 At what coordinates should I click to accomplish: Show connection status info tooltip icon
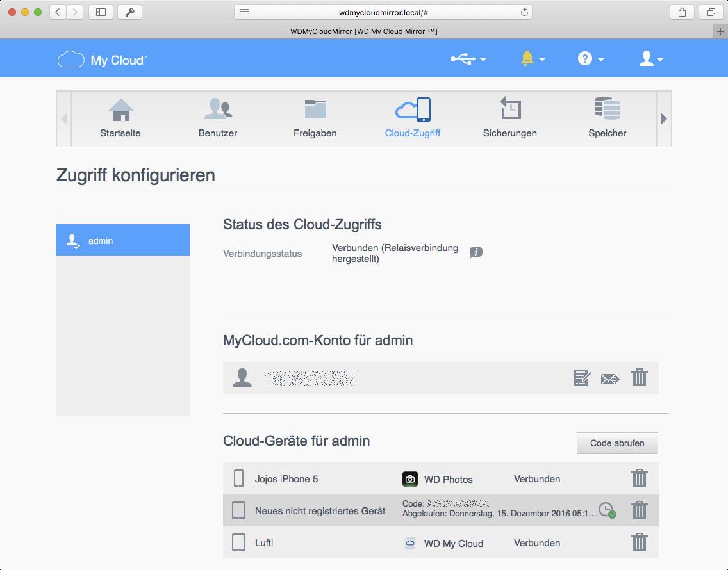pyautogui.click(x=476, y=252)
